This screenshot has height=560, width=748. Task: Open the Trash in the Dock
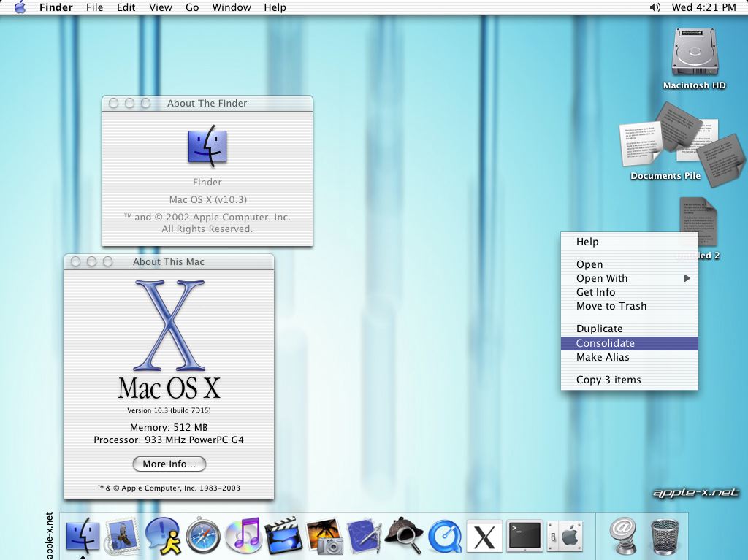pyautogui.click(x=664, y=537)
